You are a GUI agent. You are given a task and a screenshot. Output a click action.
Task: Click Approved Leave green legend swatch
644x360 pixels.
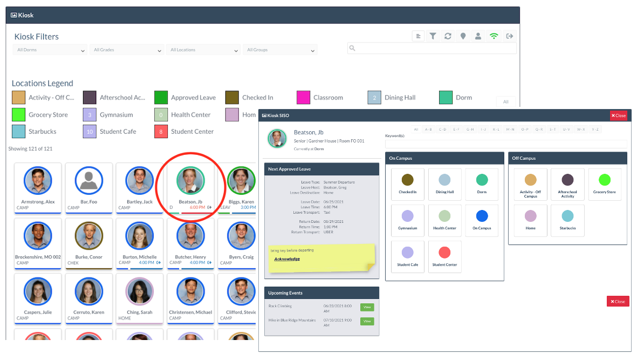click(161, 97)
